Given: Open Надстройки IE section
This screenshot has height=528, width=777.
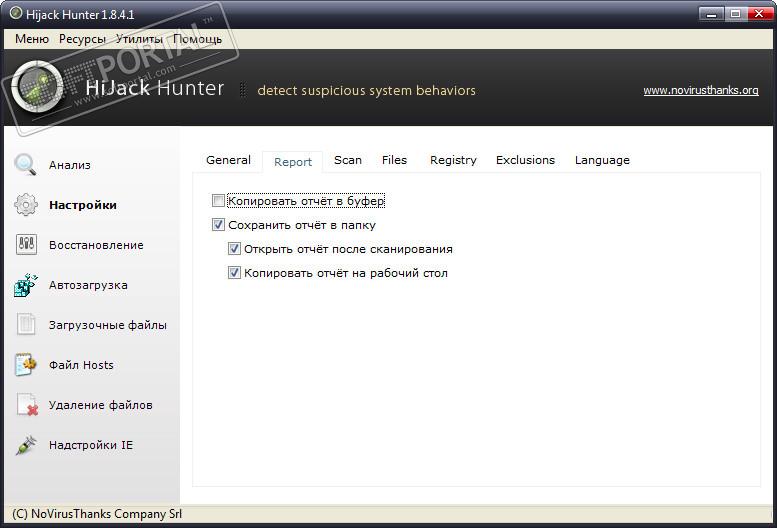Looking at the screenshot, I should (91, 445).
